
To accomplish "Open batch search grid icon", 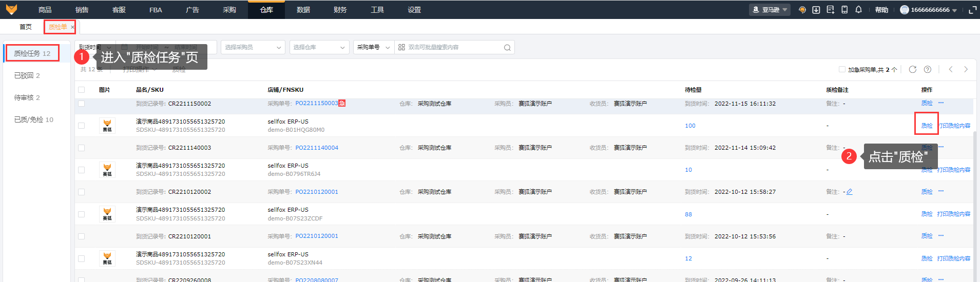I will [401, 47].
